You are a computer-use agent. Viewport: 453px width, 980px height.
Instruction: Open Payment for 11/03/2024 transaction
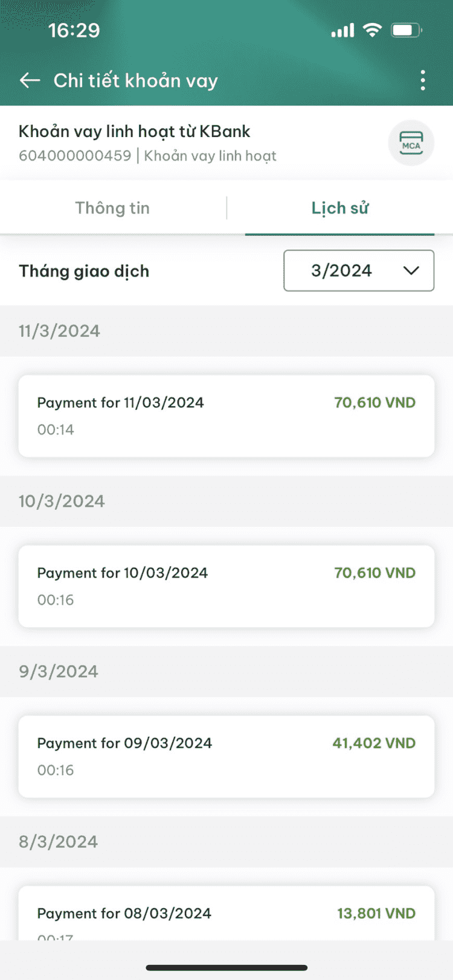click(x=226, y=416)
